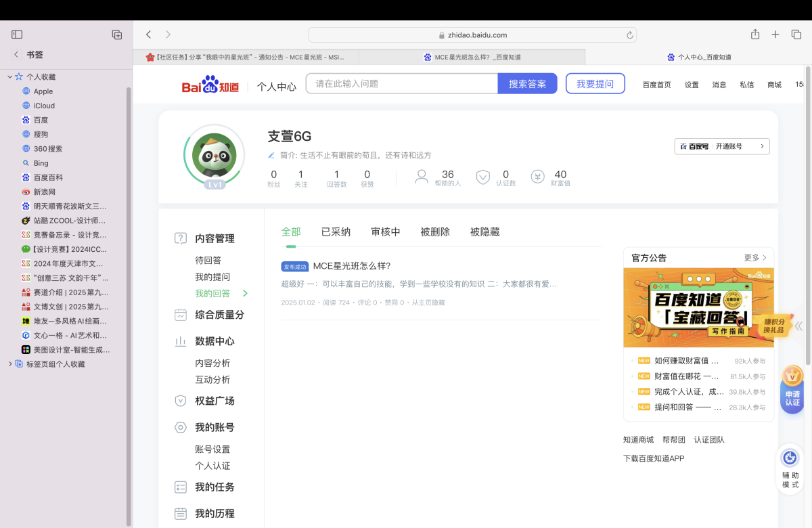Go back to previous page
This screenshot has width=812, height=528.
148,35
